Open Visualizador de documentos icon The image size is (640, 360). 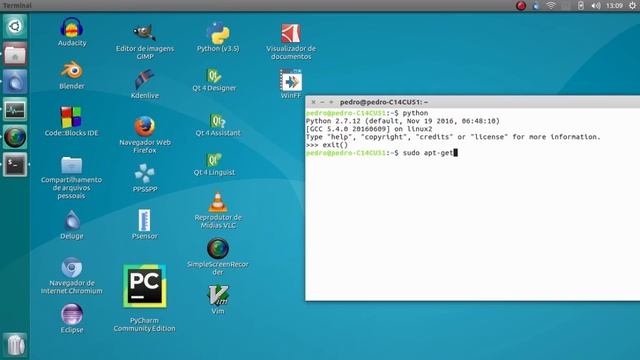point(291,33)
